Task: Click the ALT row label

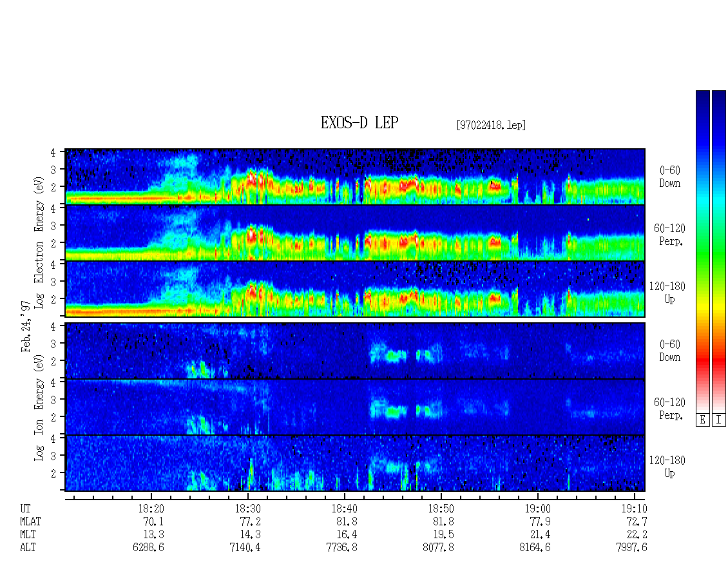Action: [28, 547]
